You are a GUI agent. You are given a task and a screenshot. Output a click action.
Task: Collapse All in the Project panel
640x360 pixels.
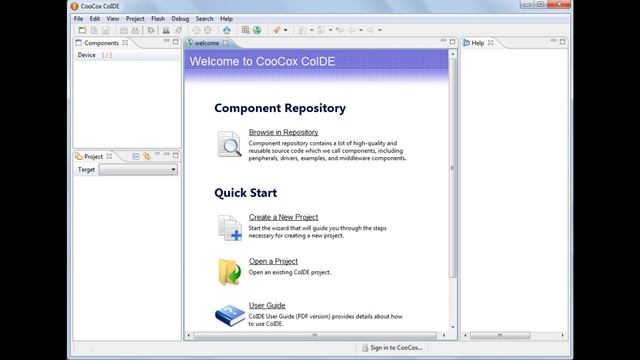click(x=136, y=156)
